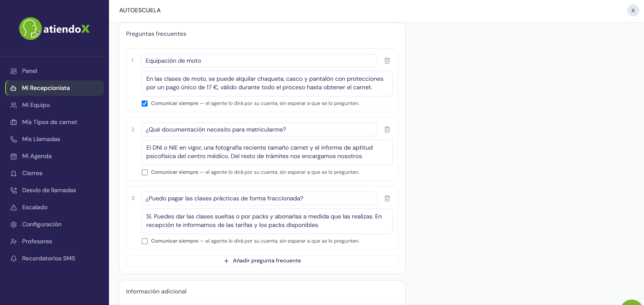Delete the documentación para matricularme question
644x305 pixels.
coord(387,129)
